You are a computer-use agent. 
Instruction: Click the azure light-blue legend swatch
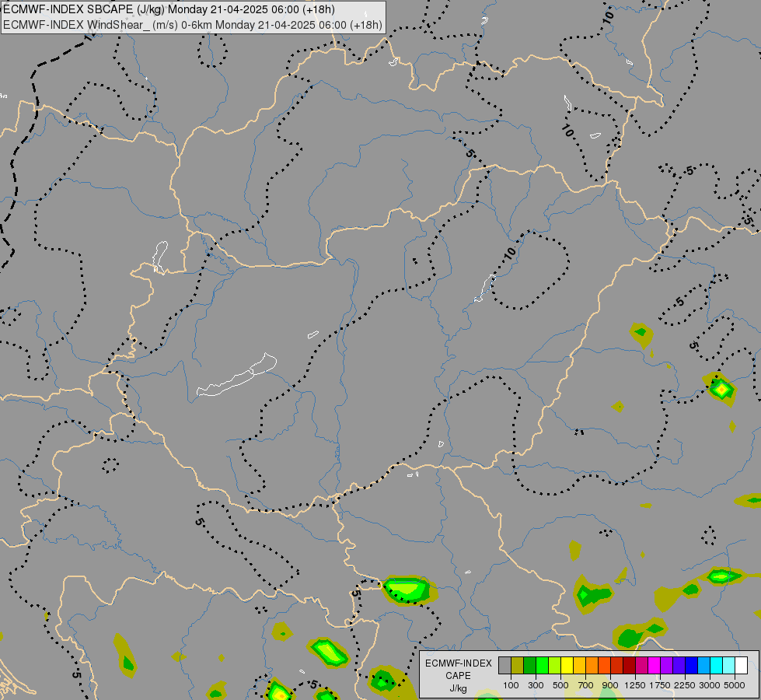pyautogui.click(x=703, y=666)
